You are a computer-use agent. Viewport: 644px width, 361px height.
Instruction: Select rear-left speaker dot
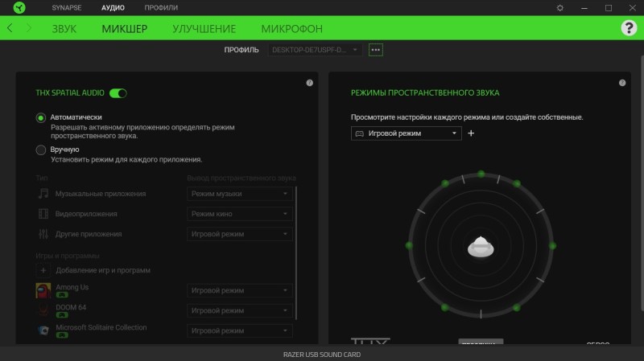pos(445,307)
